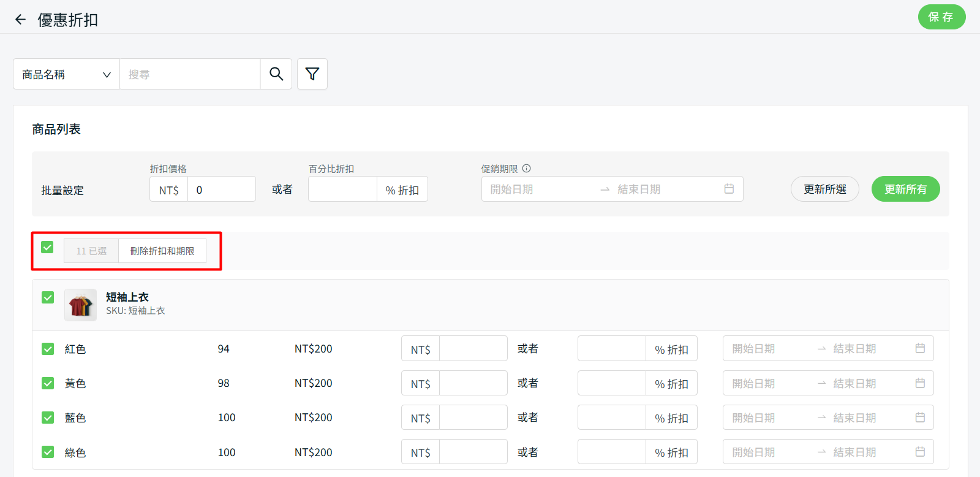The image size is (980, 477).
Task: Uncheck the 紅色 variant checkbox
Action: (x=48, y=349)
